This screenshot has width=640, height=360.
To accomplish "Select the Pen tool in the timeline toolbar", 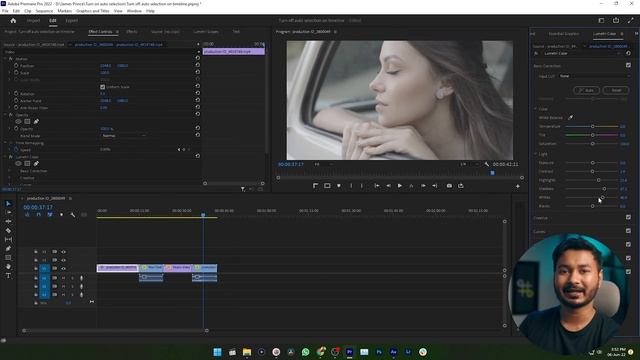I will coord(9,249).
